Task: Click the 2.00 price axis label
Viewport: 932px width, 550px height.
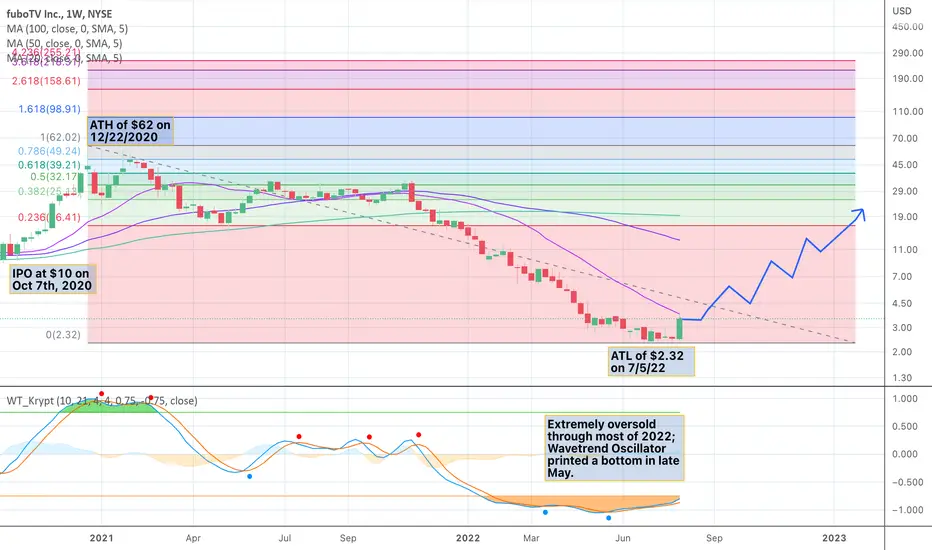Action: click(902, 352)
